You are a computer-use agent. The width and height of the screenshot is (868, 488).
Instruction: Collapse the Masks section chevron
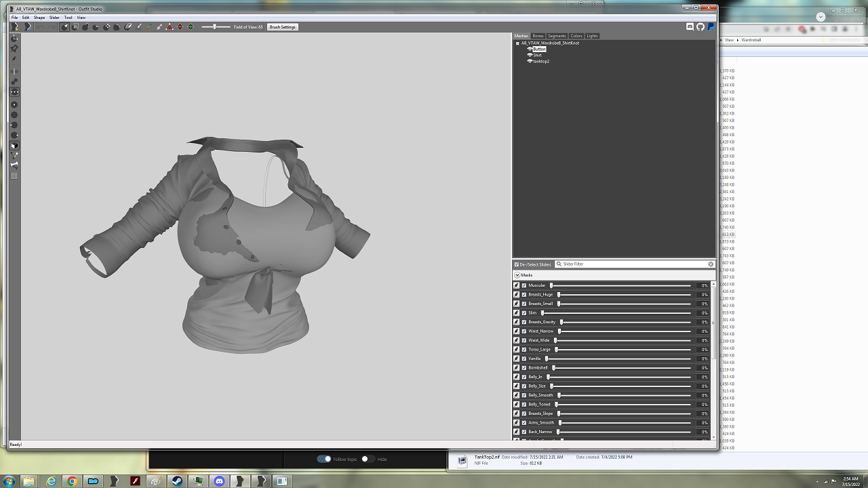tap(517, 275)
